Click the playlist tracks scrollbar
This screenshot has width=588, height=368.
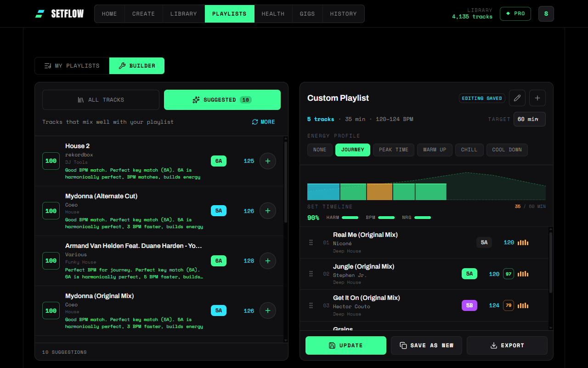tap(551, 262)
